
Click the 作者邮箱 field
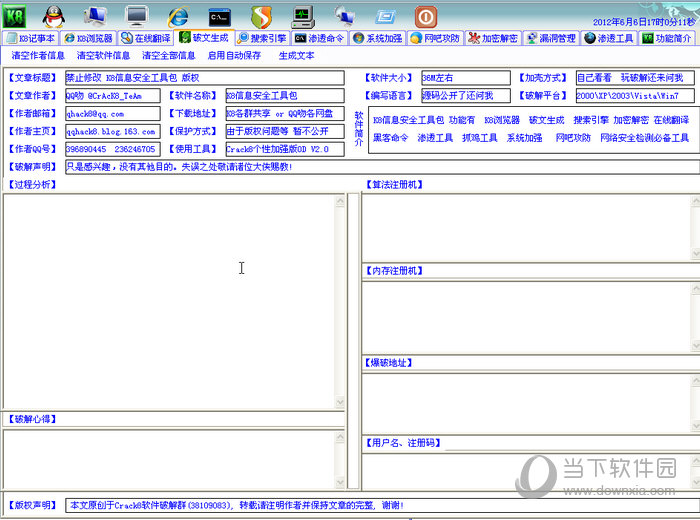pos(112,113)
